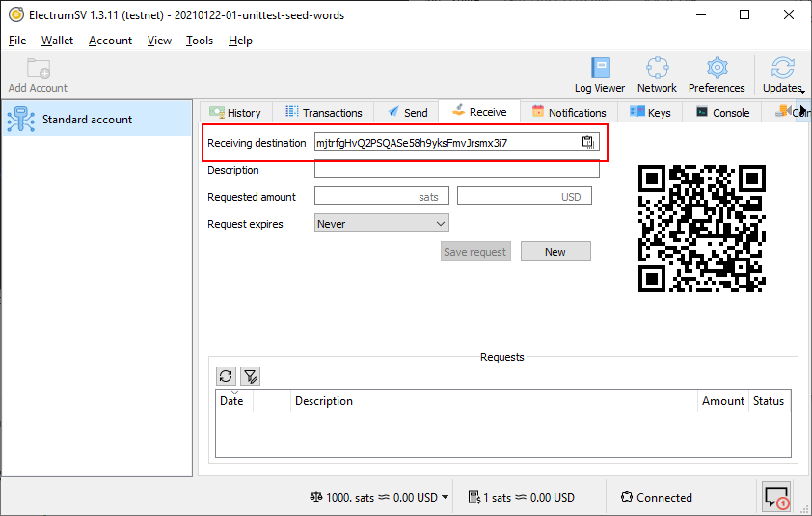
Task: Sort requests by Date column
Action: 234,401
